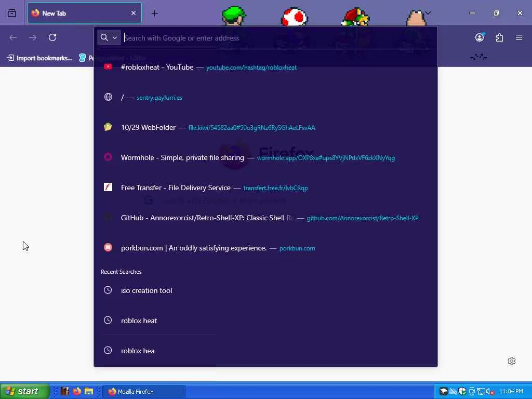
Task: Open the first quick launch icon
Action: point(65,391)
